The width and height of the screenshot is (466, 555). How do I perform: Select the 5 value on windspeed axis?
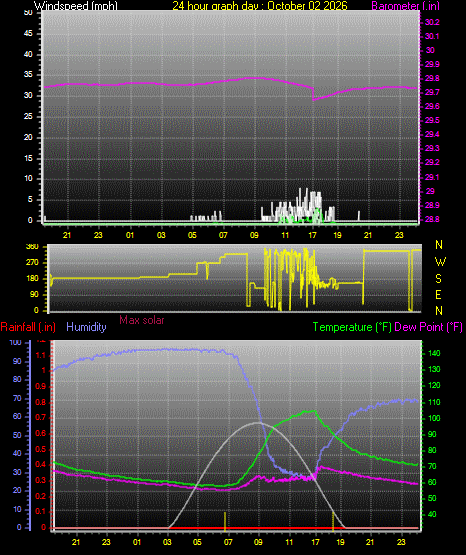[30, 200]
